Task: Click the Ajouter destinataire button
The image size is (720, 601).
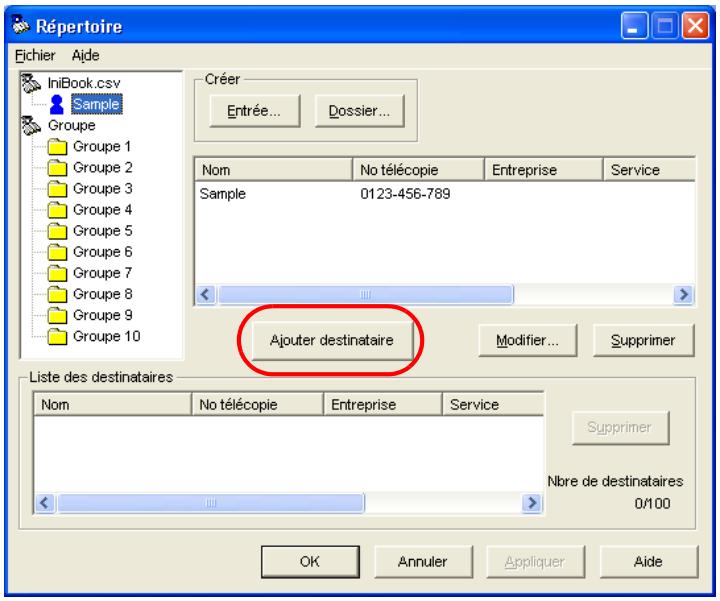Action: 332,340
